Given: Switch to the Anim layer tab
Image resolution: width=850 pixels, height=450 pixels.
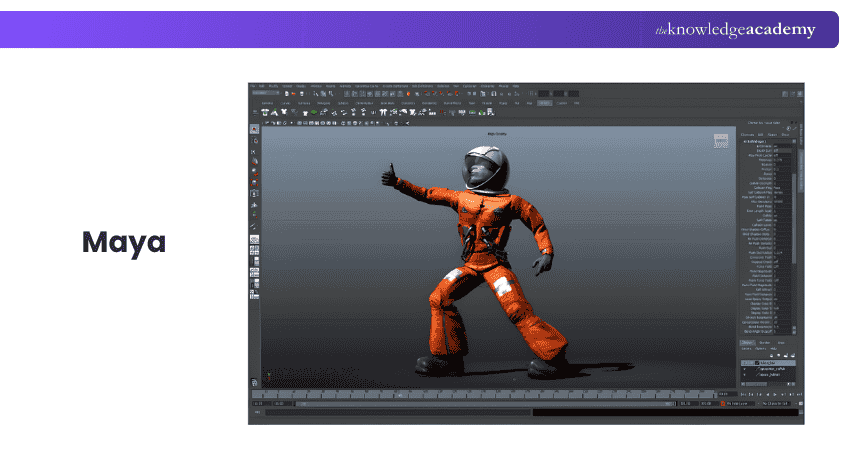Looking at the screenshot, I should (781, 343).
